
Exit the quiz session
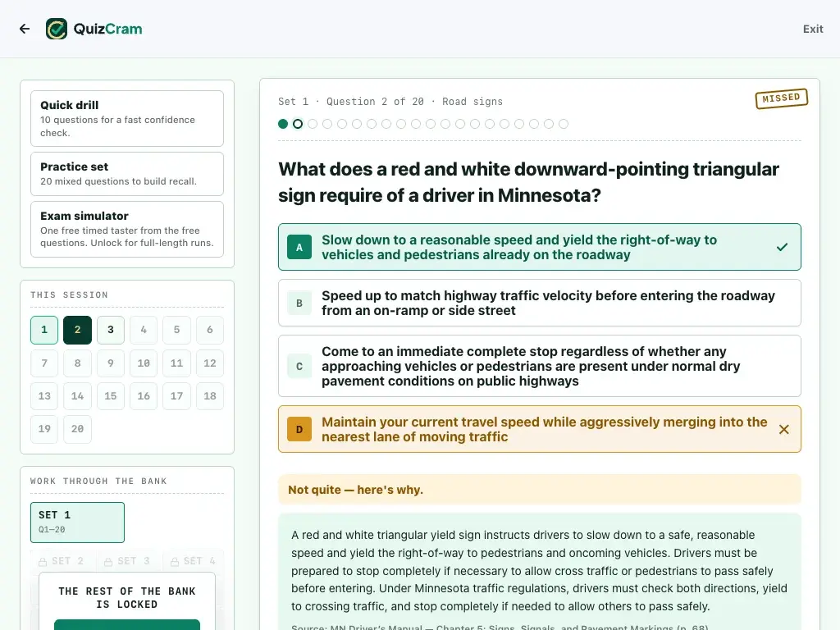coord(813,29)
